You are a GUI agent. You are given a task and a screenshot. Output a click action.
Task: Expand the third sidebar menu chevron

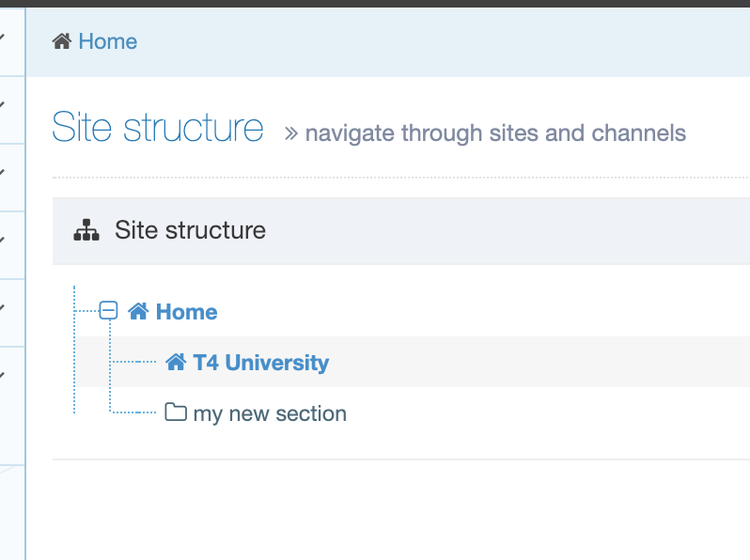coord(3,173)
